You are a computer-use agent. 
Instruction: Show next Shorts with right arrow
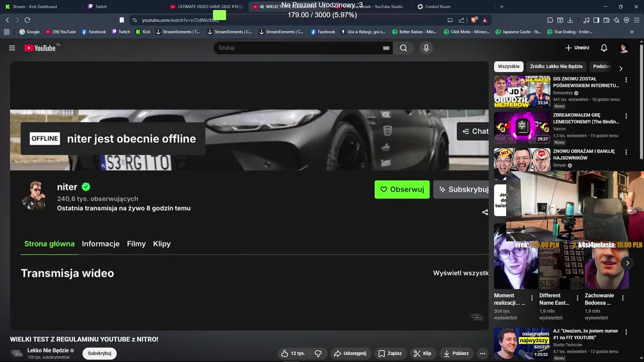coord(627,263)
